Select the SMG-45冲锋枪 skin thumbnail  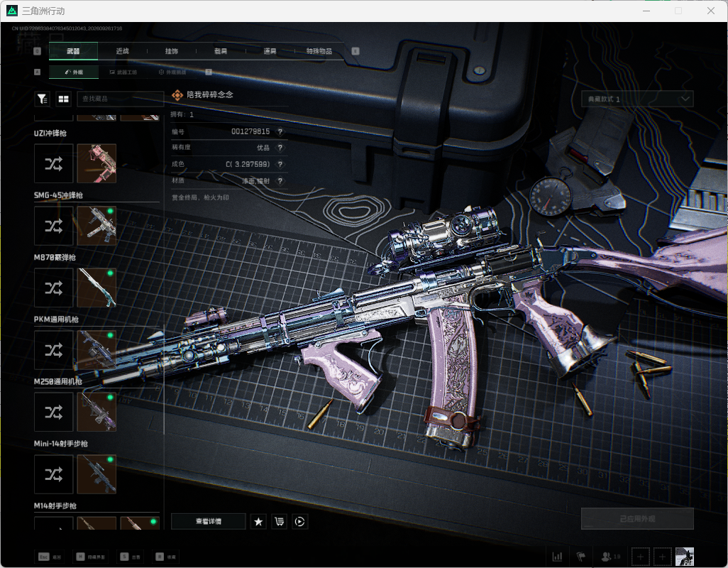pyautogui.click(x=96, y=226)
